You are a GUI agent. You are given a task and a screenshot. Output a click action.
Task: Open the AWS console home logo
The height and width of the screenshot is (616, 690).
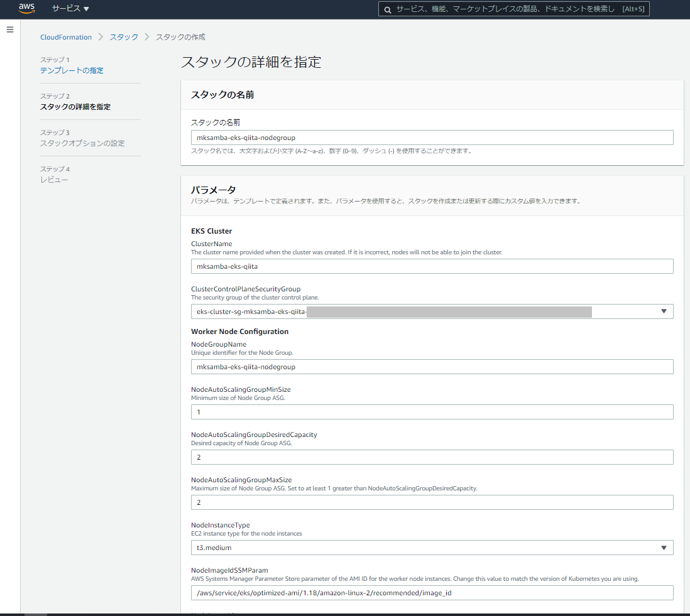point(26,8)
